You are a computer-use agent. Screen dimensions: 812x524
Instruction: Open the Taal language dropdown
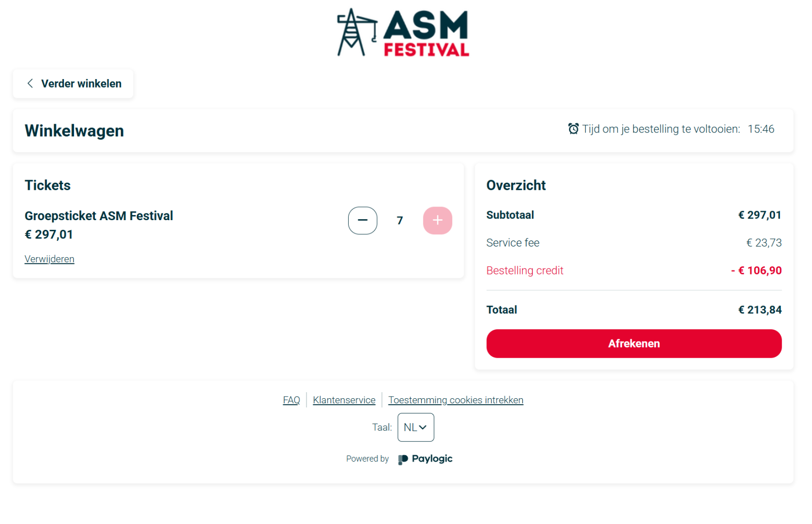pos(416,427)
